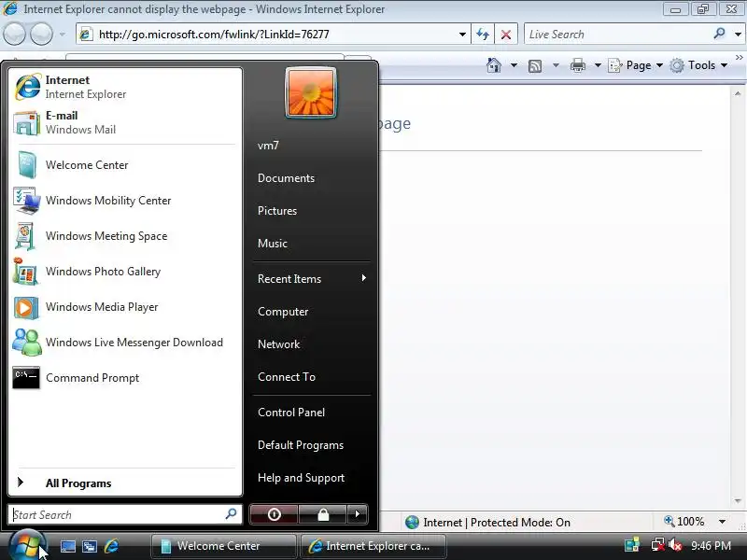Screen dimensions: 747x560
Task: Lock the computer with the padlock button
Action: [323, 514]
